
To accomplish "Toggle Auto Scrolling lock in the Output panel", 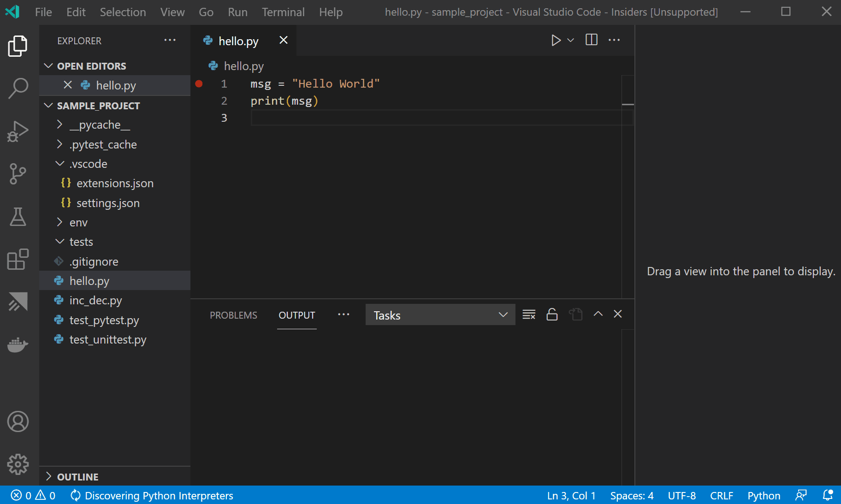I will tap(551, 314).
